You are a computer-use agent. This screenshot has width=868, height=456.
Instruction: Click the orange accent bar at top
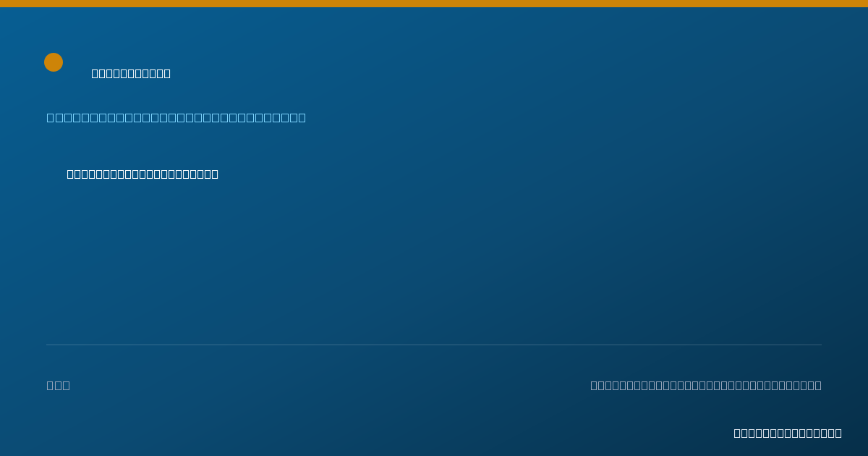pos(434,4)
